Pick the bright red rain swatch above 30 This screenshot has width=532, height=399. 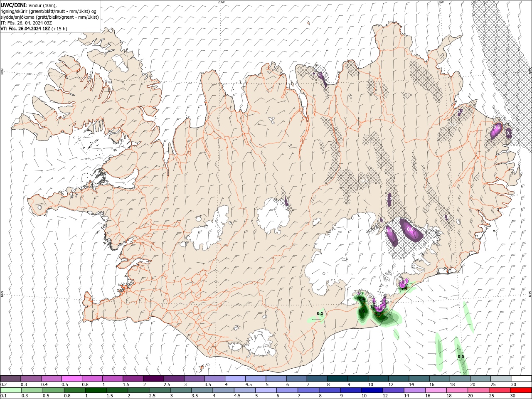[x=521, y=390]
